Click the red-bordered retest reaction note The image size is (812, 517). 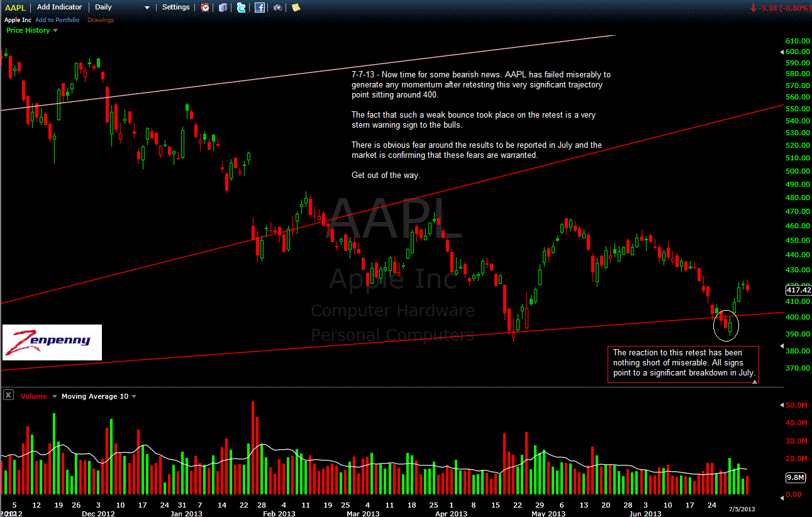683,364
